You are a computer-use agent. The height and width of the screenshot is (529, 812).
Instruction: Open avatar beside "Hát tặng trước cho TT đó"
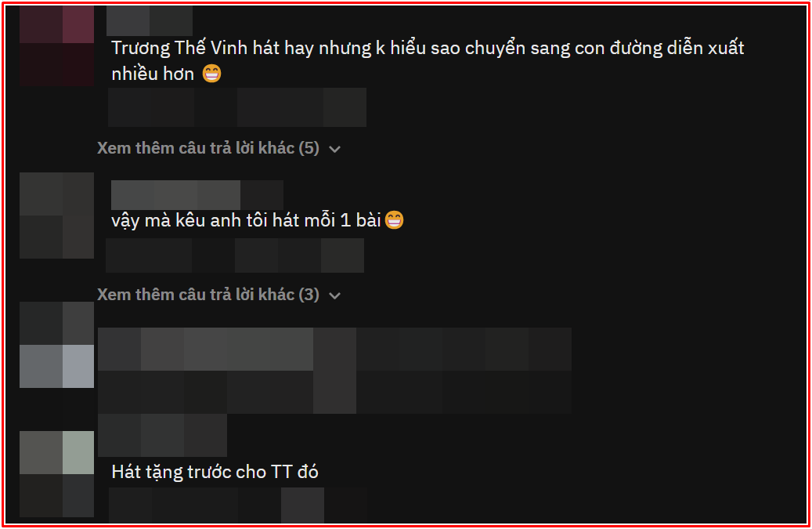pyautogui.click(x=56, y=474)
